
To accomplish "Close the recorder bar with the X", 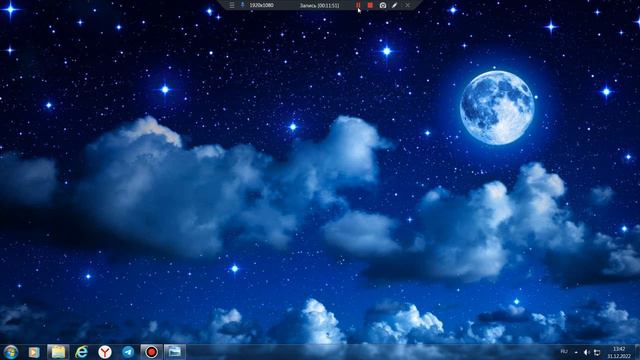I will (x=407, y=5).
